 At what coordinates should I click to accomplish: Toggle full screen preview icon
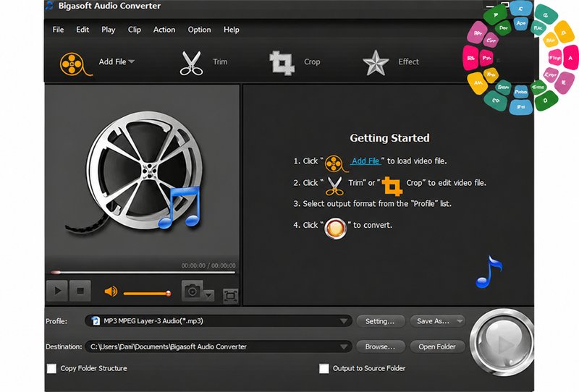(230, 296)
